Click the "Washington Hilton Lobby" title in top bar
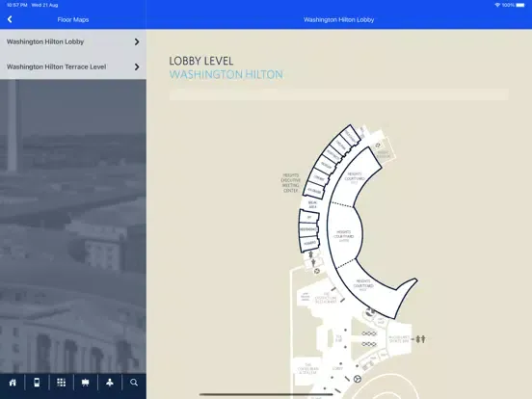This screenshot has width=532, height=399. pyautogui.click(x=338, y=19)
